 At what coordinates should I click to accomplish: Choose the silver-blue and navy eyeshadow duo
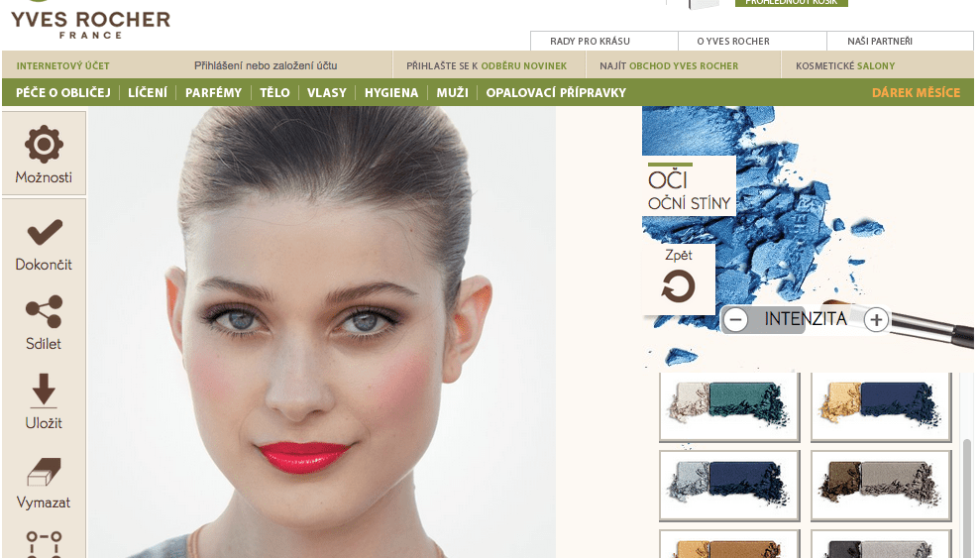coord(729,485)
